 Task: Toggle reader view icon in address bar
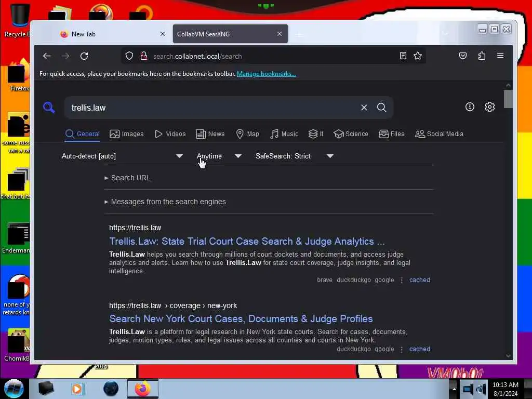click(403, 56)
